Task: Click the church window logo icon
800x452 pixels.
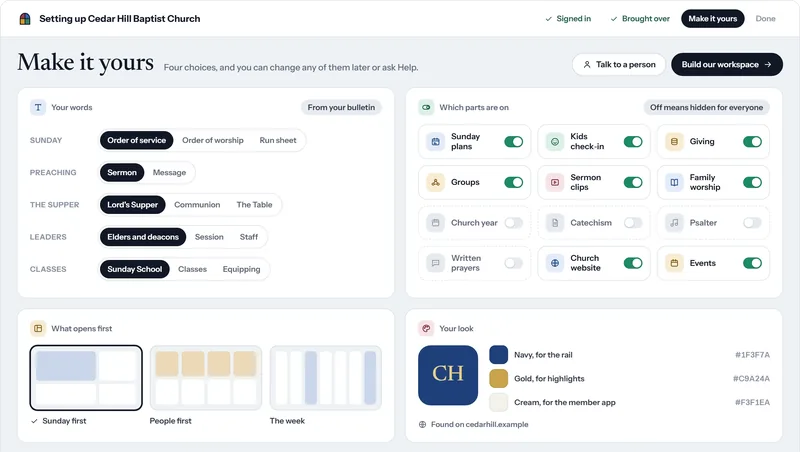Action: click(x=25, y=19)
